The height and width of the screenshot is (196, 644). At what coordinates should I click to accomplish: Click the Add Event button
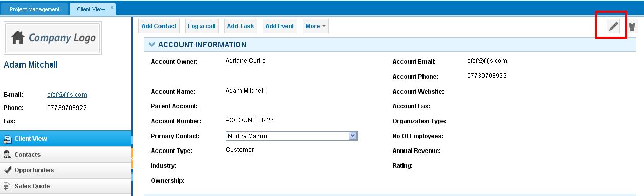pyautogui.click(x=280, y=26)
